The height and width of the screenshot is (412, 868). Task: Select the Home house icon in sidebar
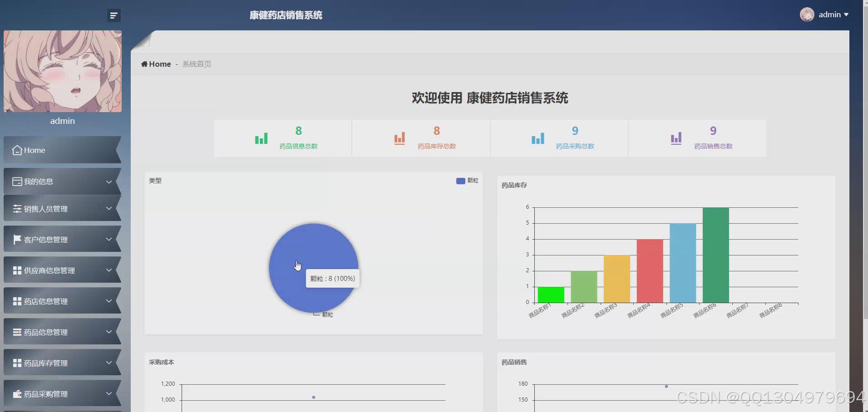click(16, 150)
